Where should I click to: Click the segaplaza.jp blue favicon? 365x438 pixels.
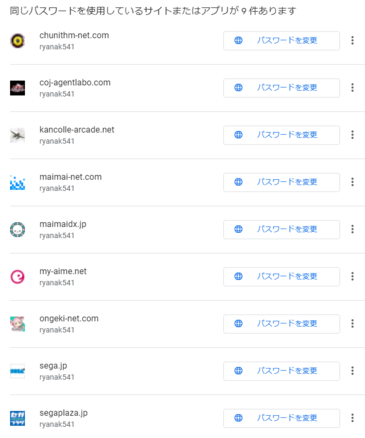coord(18,418)
